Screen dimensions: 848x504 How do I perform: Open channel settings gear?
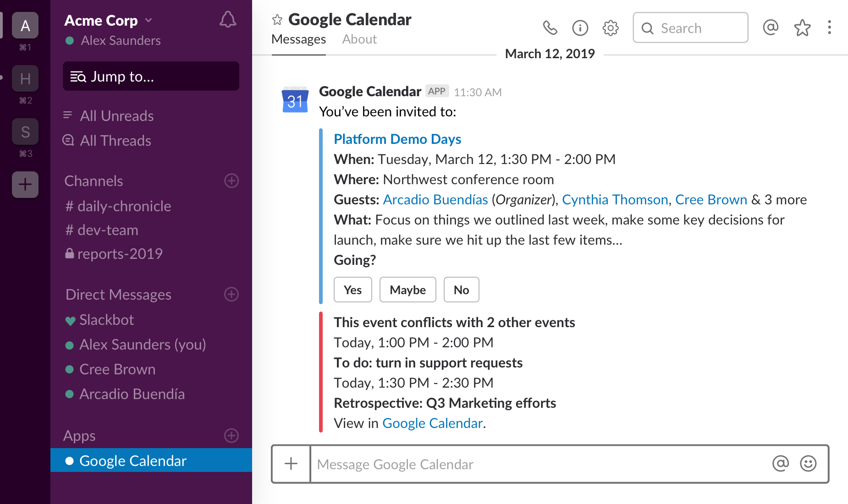(x=610, y=28)
